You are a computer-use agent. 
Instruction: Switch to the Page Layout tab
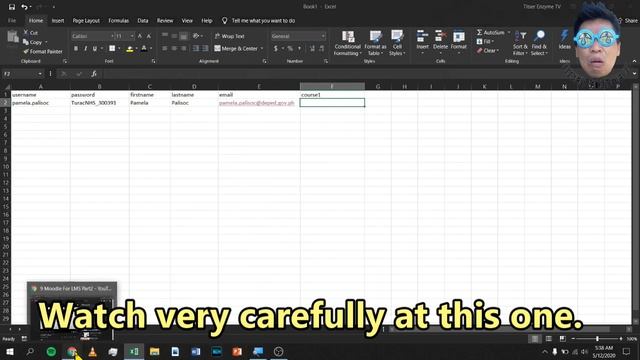pos(86,20)
